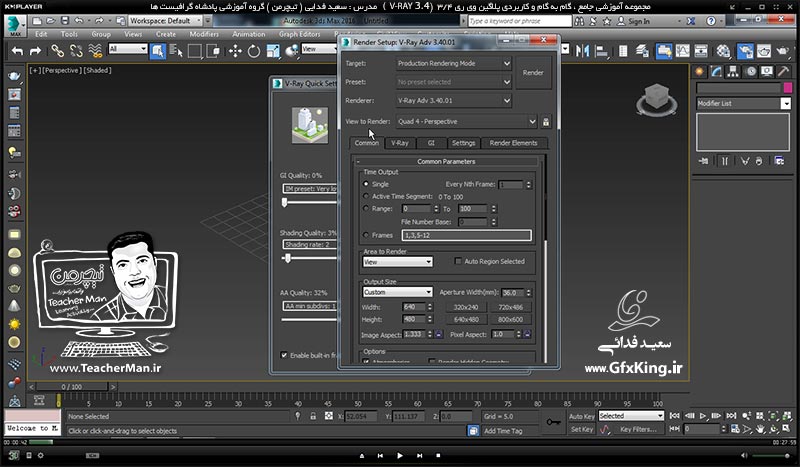Image resolution: width=800 pixels, height=467 pixels.
Task: Switch to the GI tab
Action: click(x=431, y=143)
